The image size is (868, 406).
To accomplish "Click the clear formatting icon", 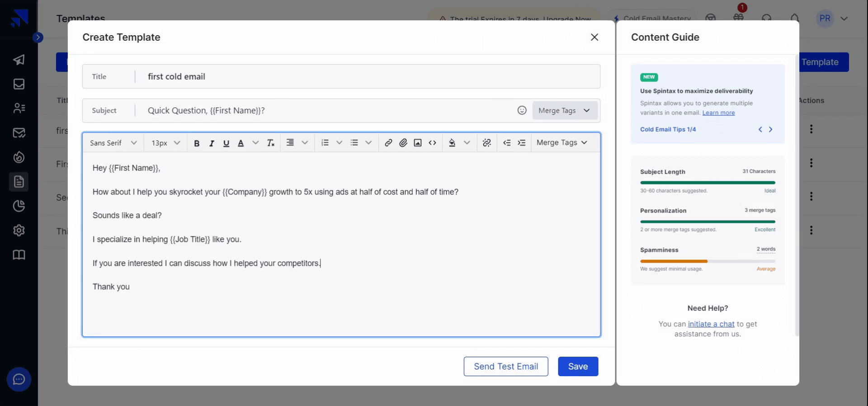I will (x=270, y=143).
